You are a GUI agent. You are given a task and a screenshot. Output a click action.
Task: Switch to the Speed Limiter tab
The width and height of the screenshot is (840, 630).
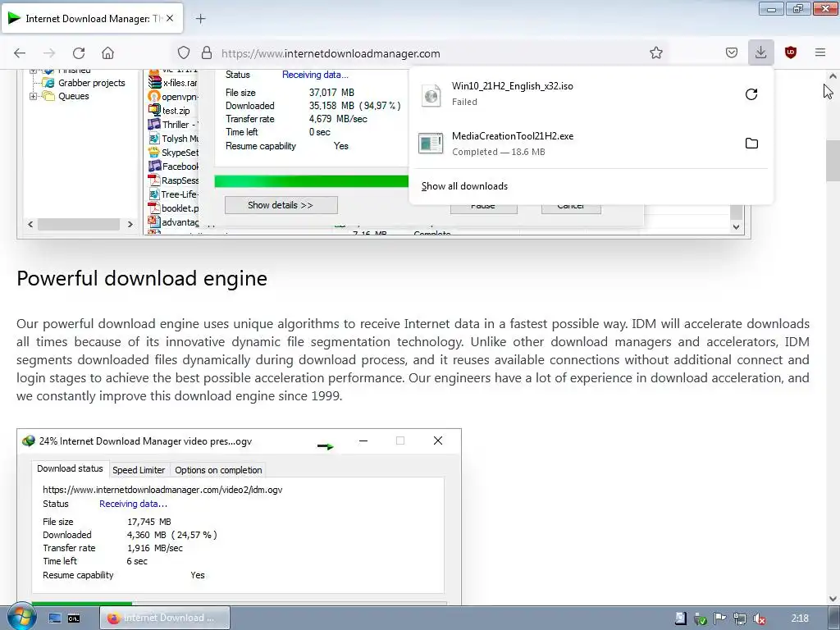(x=139, y=470)
